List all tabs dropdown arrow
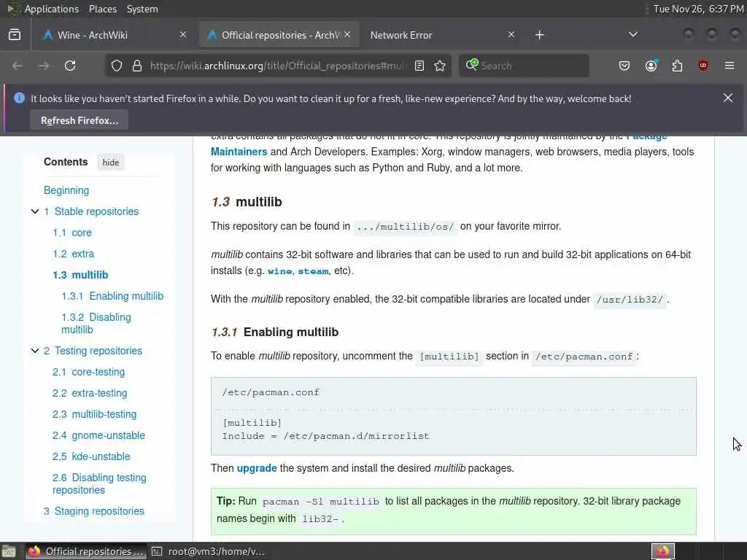 (633, 34)
